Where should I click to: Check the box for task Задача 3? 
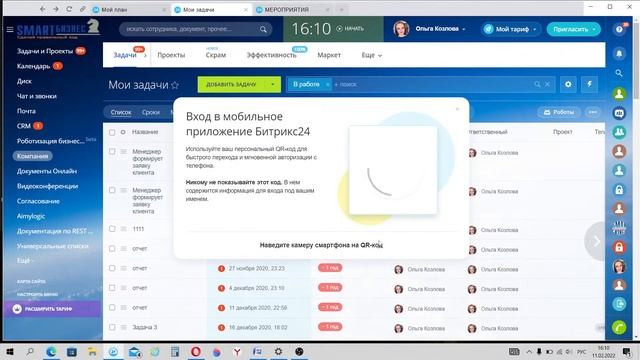pyautogui.click(x=112, y=327)
